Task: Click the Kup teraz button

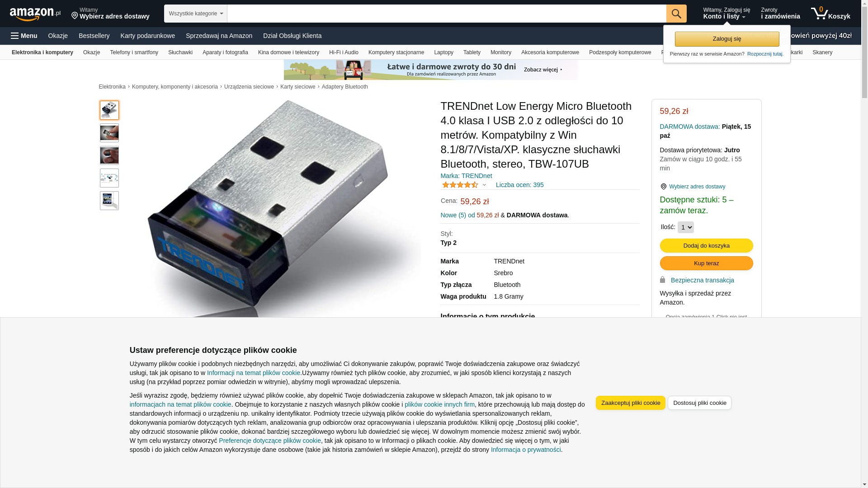Action: (x=706, y=263)
